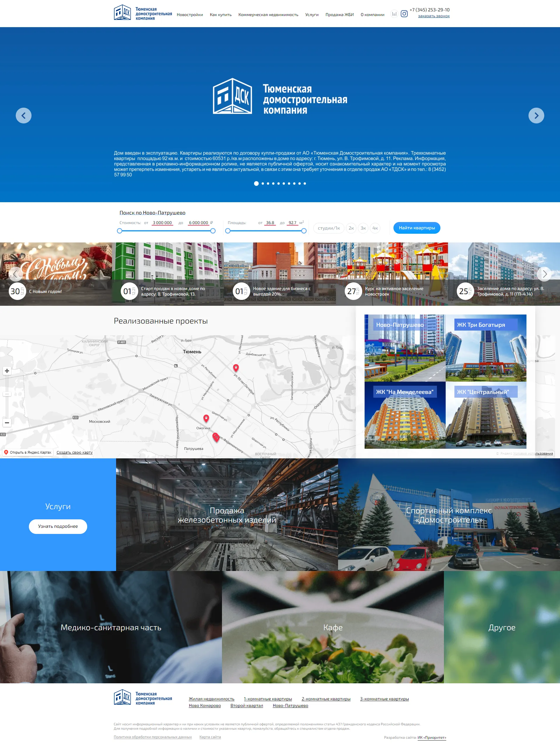Click the Найти квартиры button

[417, 228]
